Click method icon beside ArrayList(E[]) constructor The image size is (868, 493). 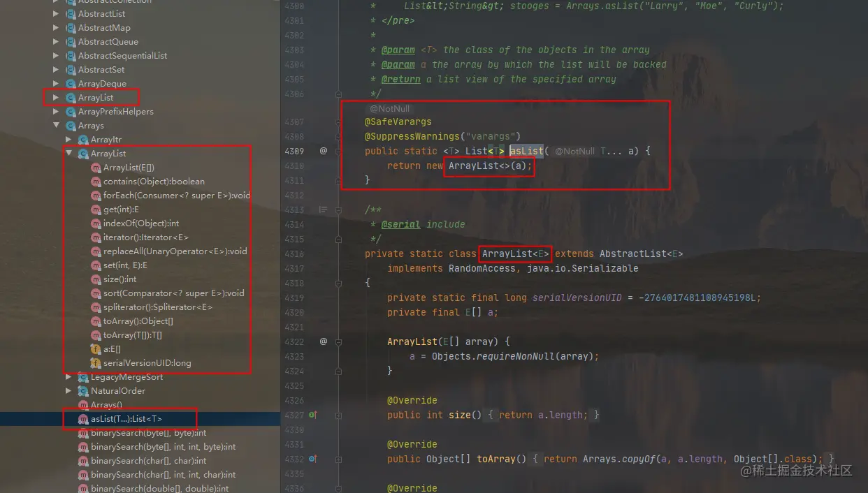click(x=96, y=168)
